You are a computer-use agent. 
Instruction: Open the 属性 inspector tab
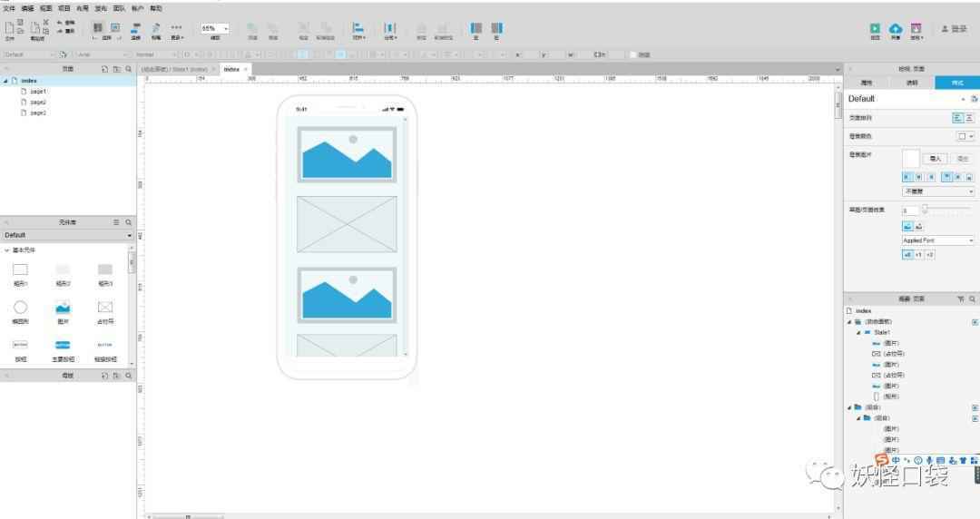(867, 83)
